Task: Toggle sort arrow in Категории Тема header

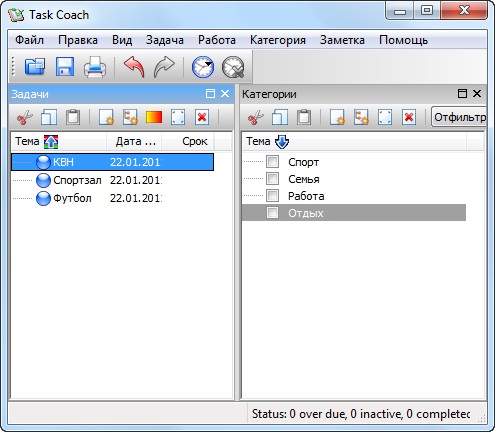Action: coord(282,142)
